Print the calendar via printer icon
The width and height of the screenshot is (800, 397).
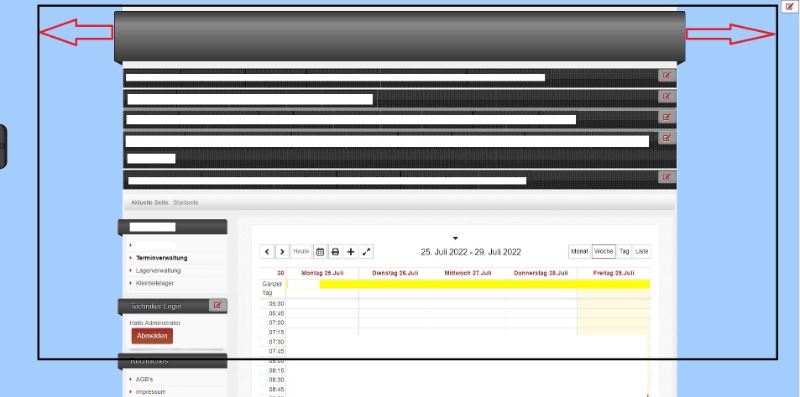point(335,252)
